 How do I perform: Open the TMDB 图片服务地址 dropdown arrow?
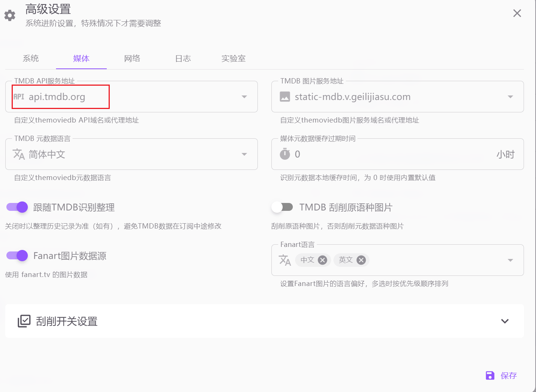[x=510, y=97]
